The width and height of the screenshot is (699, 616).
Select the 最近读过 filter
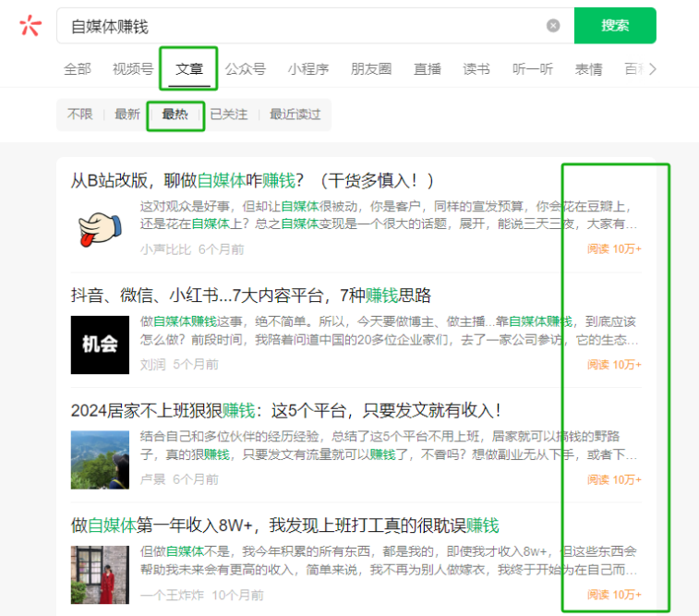pyautogui.click(x=295, y=115)
